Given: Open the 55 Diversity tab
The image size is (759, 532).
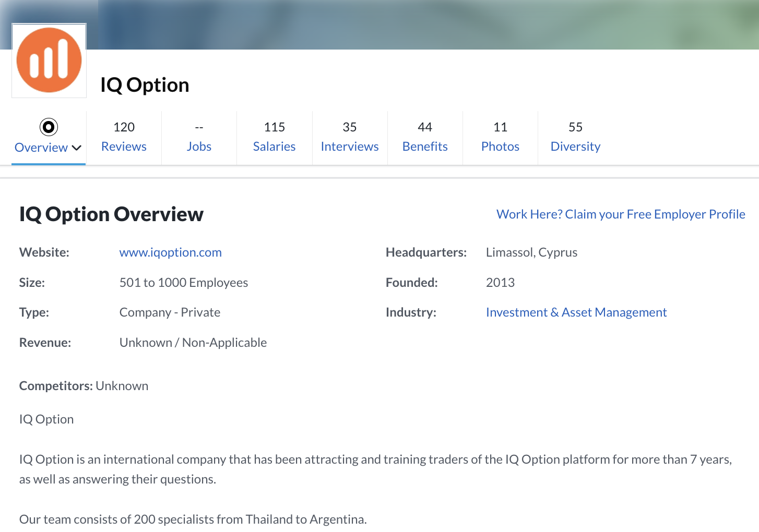Looking at the screenshot, I should tap(575, 137).
